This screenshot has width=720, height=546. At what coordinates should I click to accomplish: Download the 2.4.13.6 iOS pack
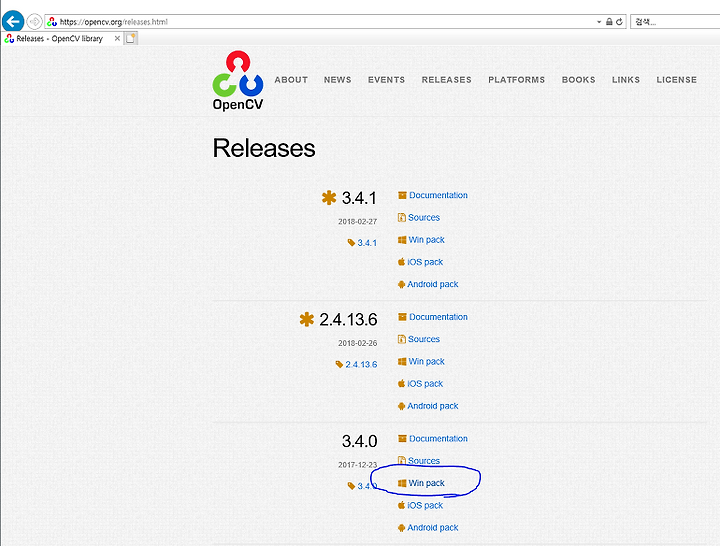click(x=425, y=384)
